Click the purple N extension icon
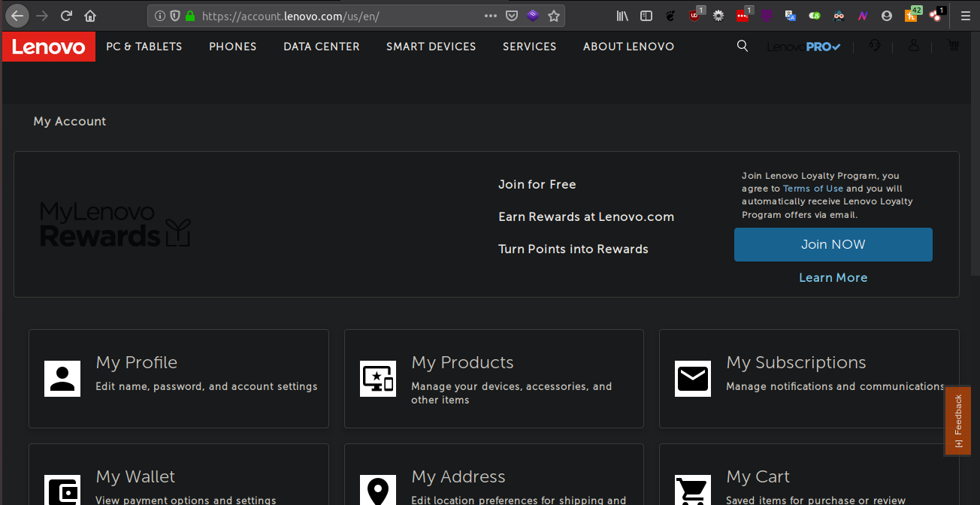The width and height of the screenshot is (980, 505). (x=863, y=15)
